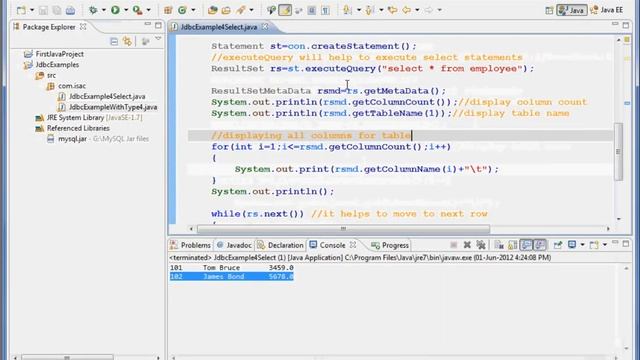Click the Next Annotation icon

[348, 10]
